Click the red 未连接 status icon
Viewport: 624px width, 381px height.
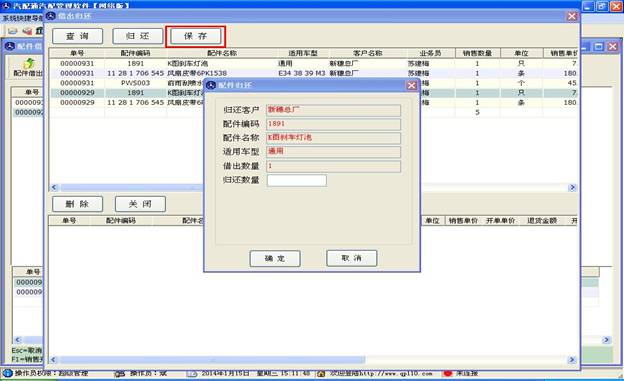[448, 373]
